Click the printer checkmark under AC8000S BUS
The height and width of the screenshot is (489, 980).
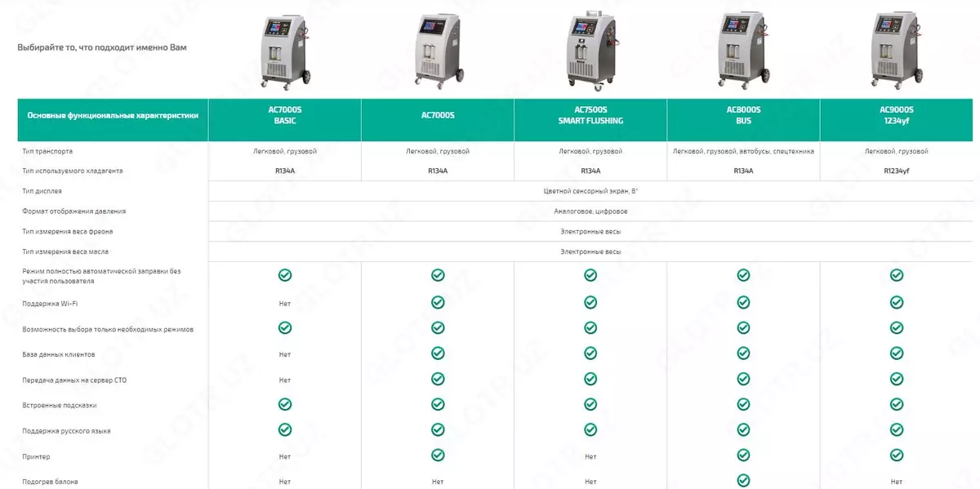coord(743,455)
